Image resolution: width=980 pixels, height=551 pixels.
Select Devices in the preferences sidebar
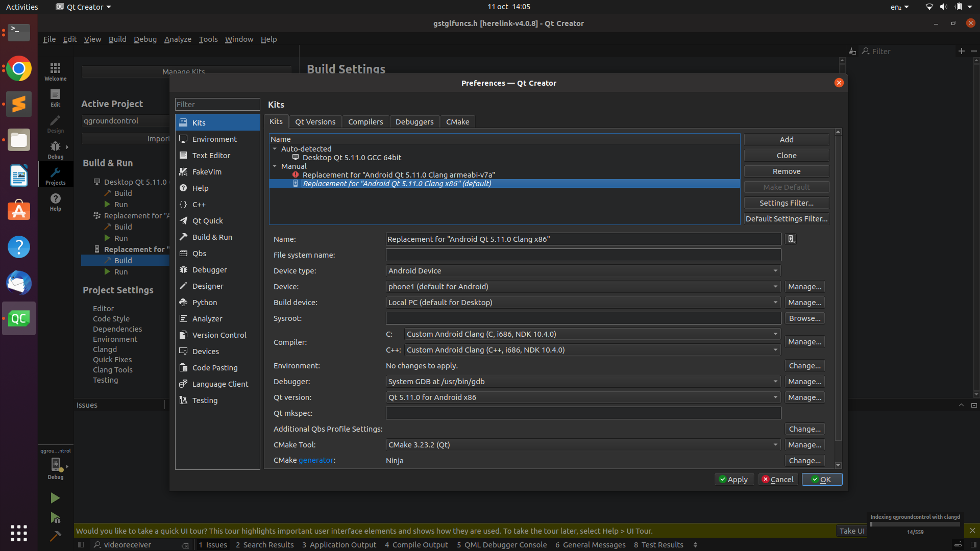(206, 351)
